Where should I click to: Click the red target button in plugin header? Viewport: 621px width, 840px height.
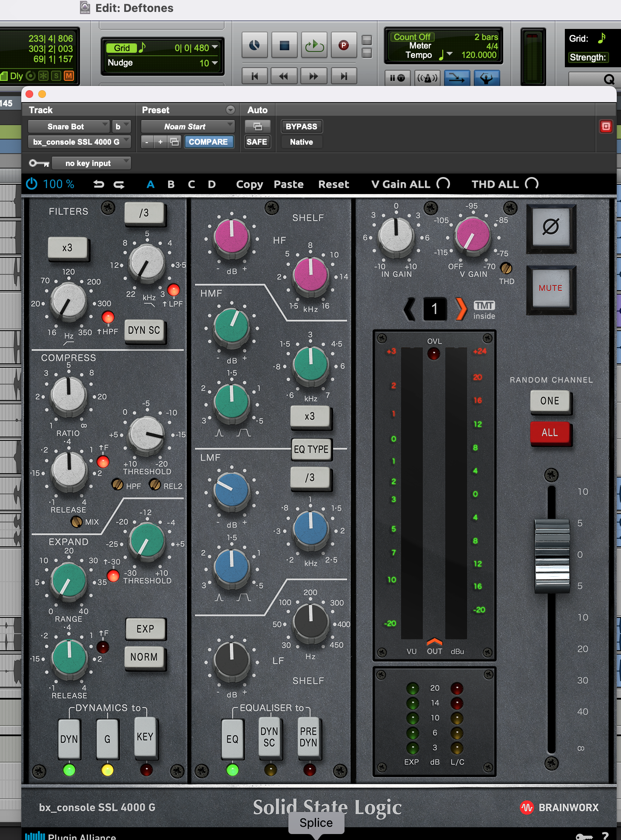[x=606, y=126]
